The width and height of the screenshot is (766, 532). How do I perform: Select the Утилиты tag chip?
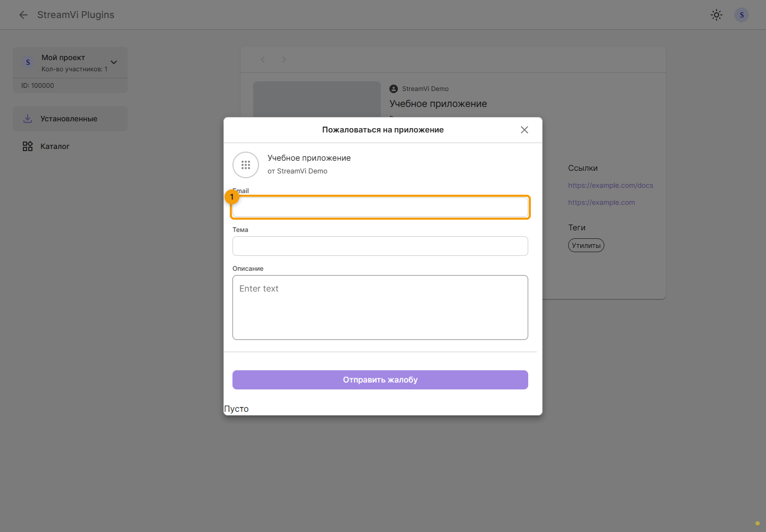click(x=586, y=245)
